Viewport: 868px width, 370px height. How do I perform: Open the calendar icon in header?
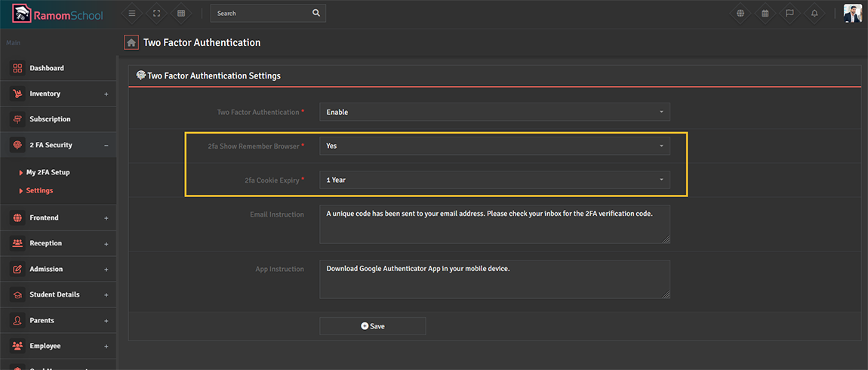point(765,14)
